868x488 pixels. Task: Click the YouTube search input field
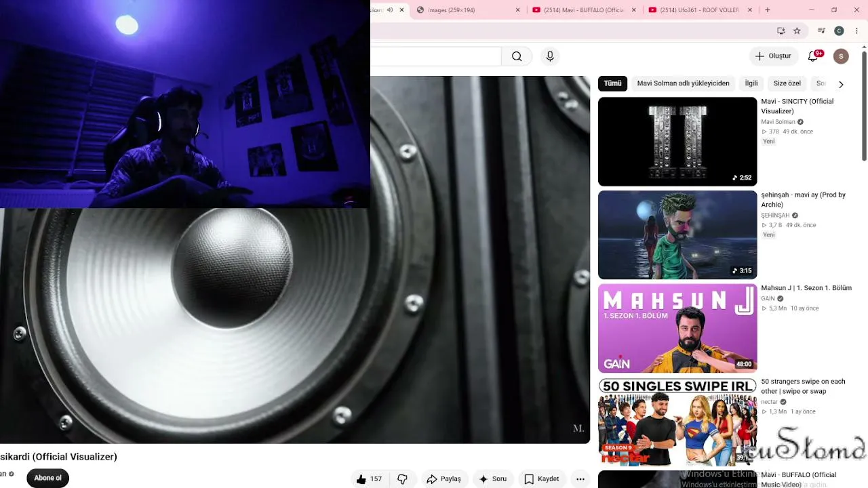pos(436,56)
